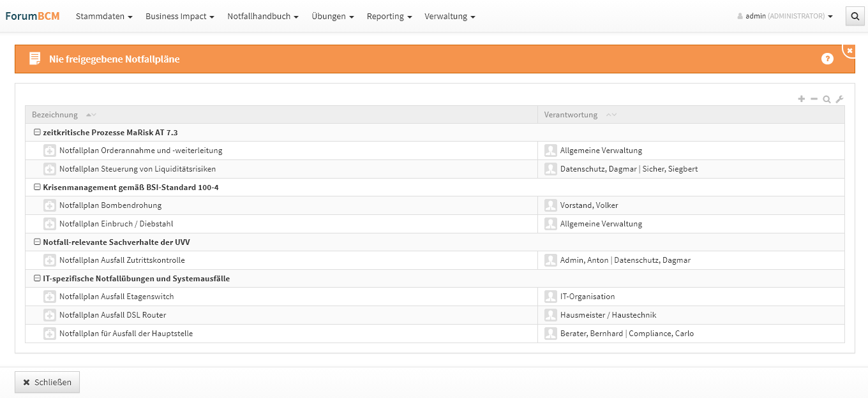Click the collapse all minus icon
Image resolution: width=868 pixels, height=398 pixels.
coord(814,99)
